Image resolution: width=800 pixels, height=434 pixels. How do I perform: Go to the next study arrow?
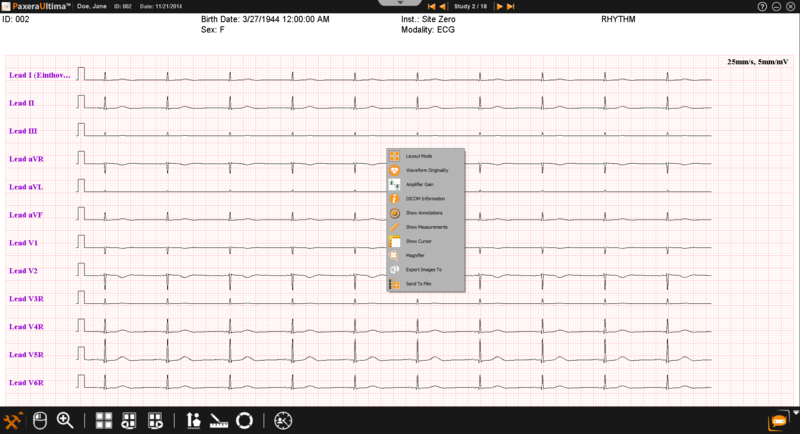pyautogui.click(x=500, y=6)
